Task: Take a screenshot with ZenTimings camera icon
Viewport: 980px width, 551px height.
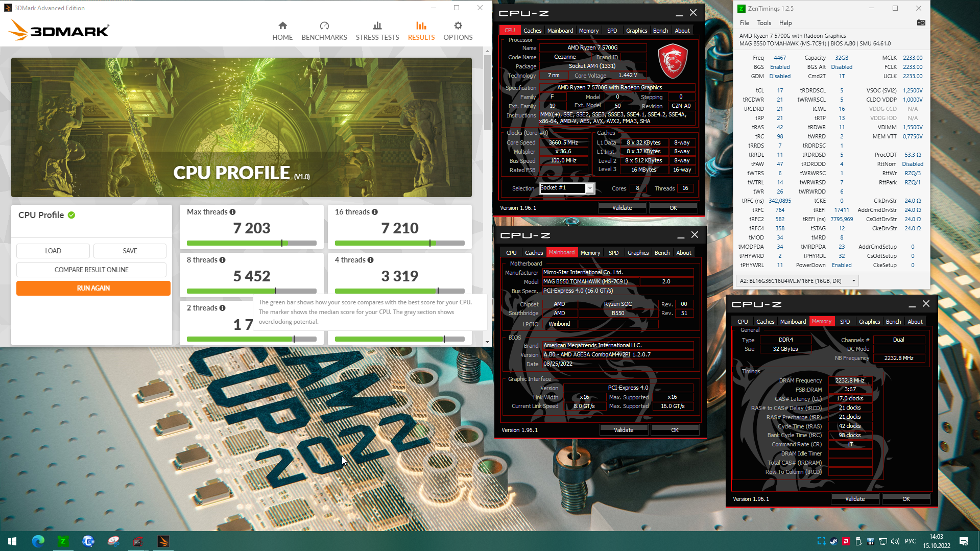Action: click(x=921, y=22)
